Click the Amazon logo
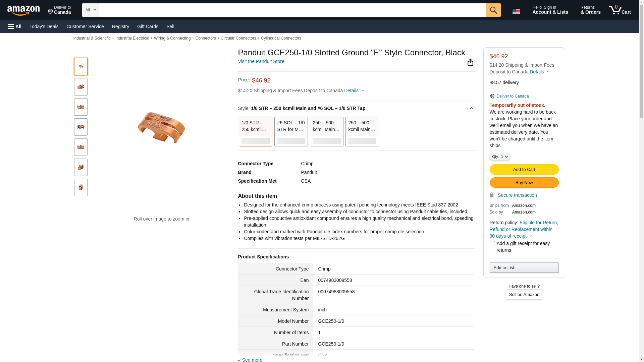 coord(23,10)
